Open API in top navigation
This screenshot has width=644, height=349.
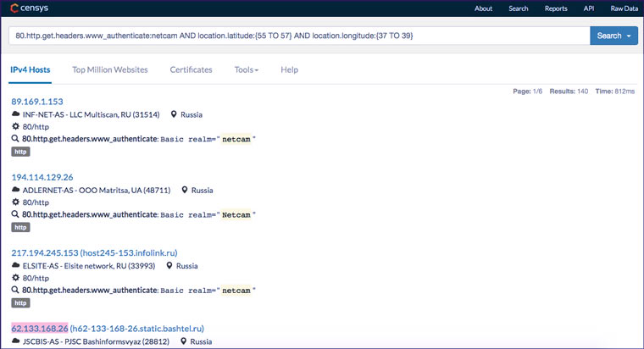589,8
